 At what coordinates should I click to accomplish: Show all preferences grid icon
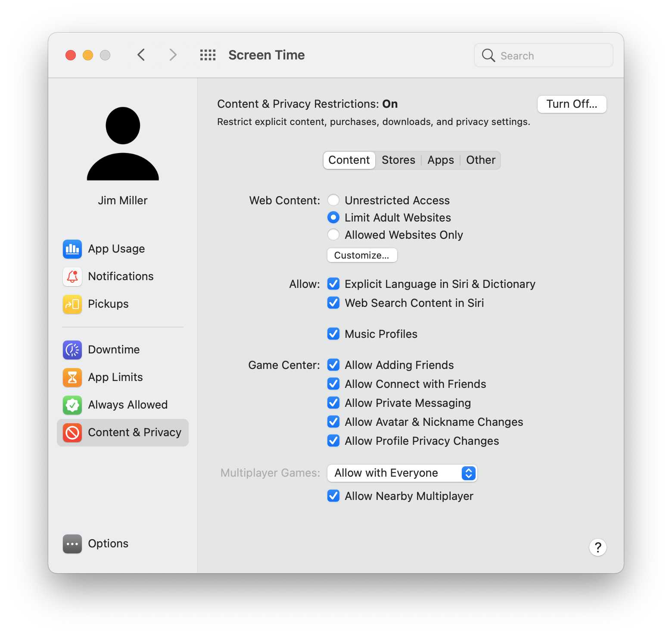coord(208,55)
